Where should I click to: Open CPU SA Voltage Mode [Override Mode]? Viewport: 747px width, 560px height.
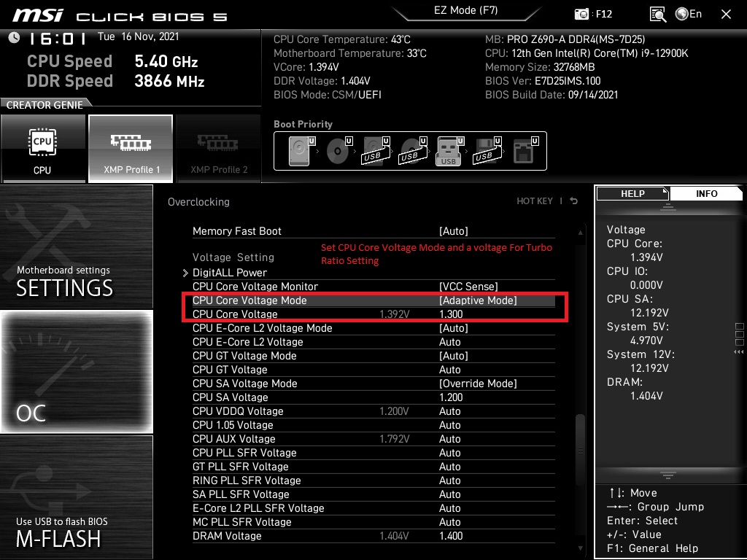coord(478,383)
